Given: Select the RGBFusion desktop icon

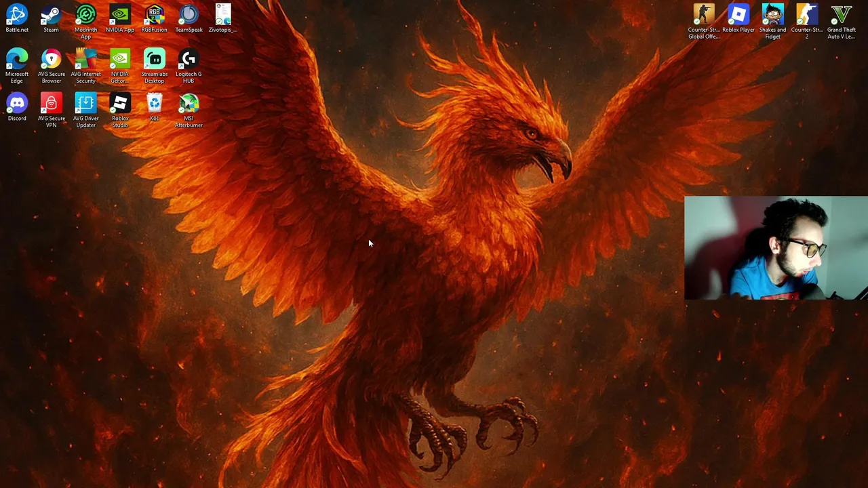Looking at the screenshot, I should pyautogui.click(x=154, y=19).
